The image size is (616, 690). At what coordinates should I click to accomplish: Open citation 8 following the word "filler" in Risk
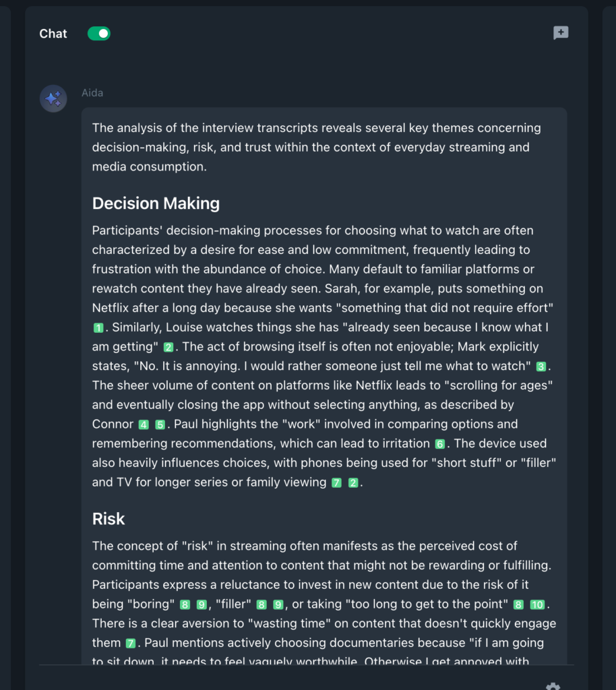(x=262, y=605)
